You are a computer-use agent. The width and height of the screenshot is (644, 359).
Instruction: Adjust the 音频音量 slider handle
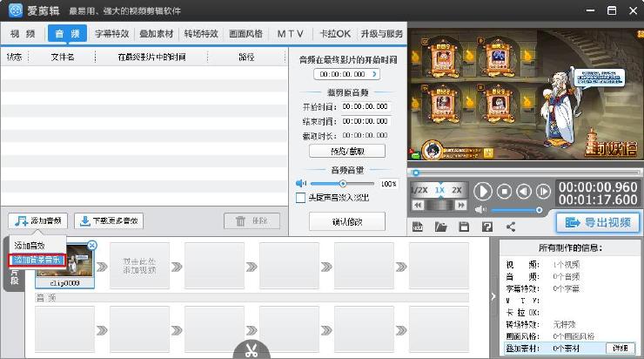tap(343, 183)
